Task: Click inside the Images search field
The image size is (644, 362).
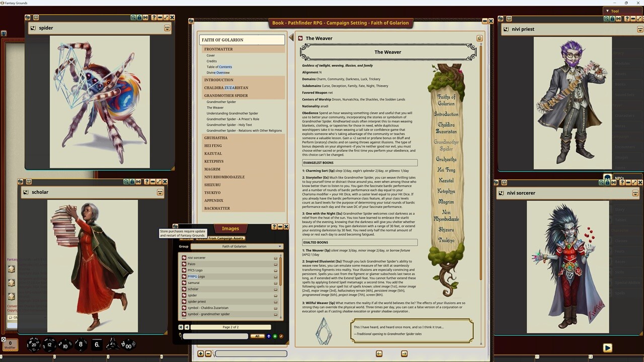Action: [216, 336]
